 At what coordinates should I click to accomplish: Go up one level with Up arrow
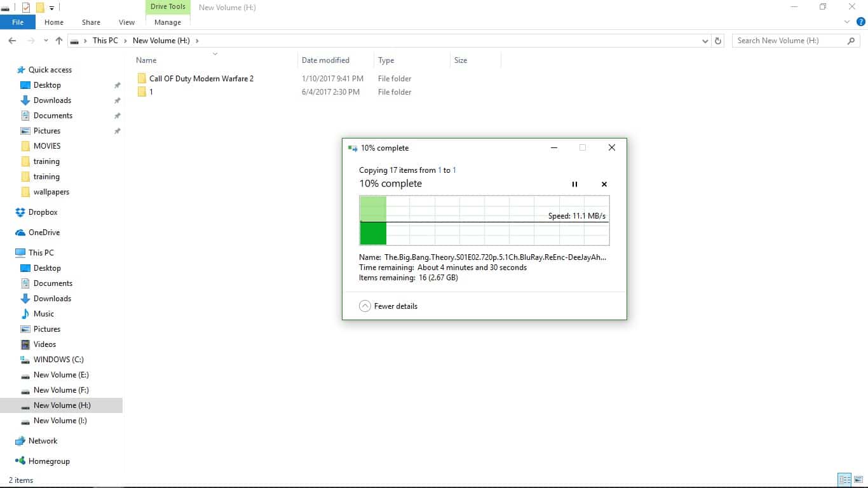(59, 41)
